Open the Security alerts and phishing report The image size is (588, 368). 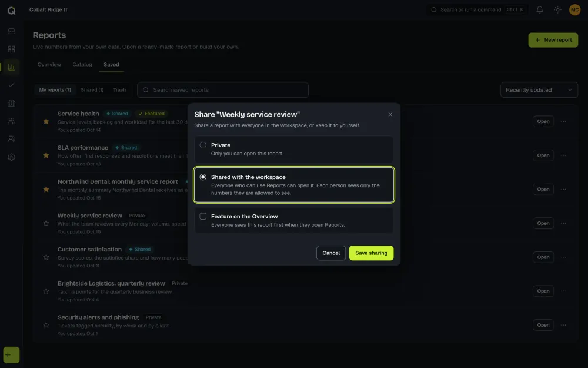[543, 325]
